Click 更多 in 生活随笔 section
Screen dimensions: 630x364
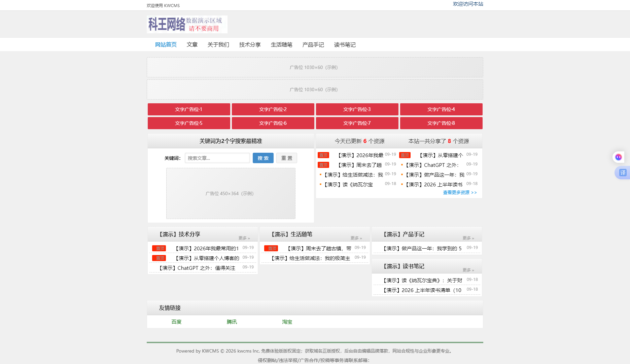click(356, 238)
